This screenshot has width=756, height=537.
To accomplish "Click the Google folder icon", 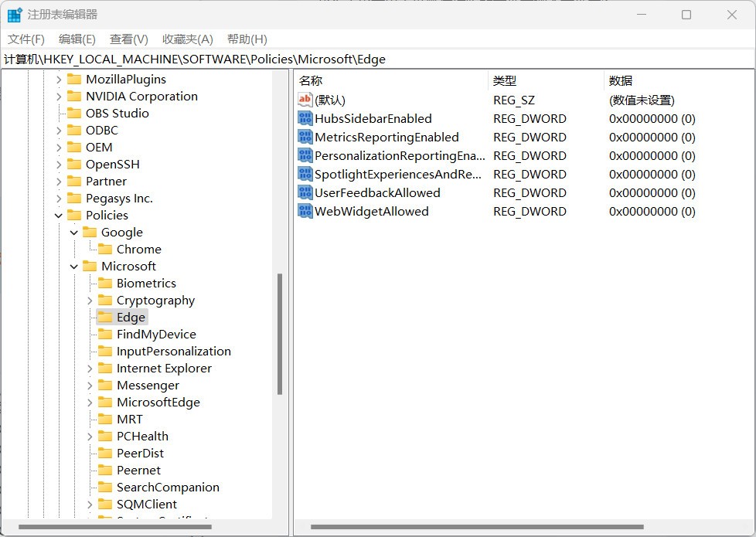I will (x=90, y=232).
